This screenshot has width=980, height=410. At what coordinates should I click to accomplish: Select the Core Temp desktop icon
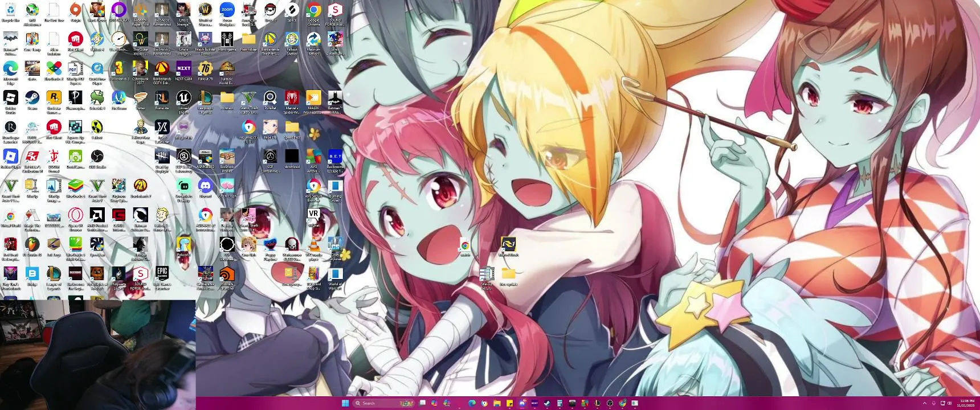(32, 42)
